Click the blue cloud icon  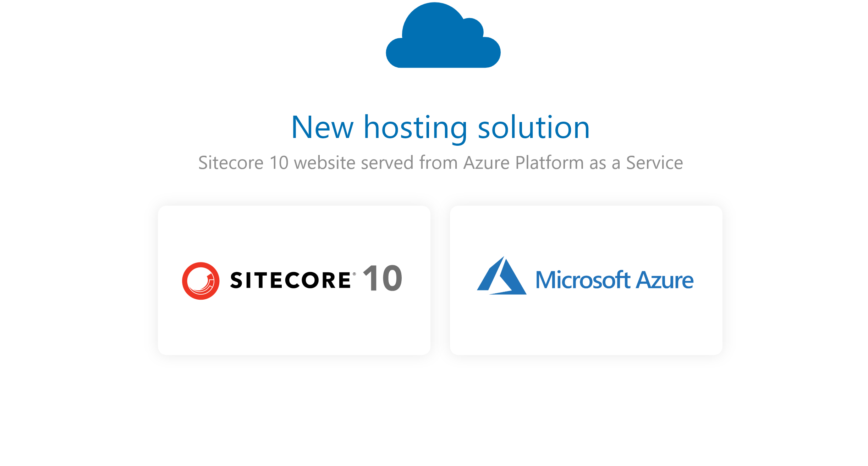tap(443, 35)
